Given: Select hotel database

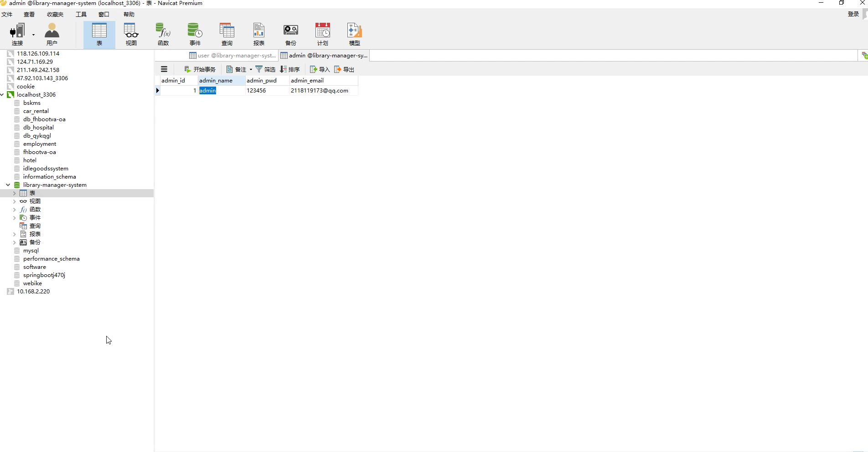Looking at the screenshot, I should [30, 160].
